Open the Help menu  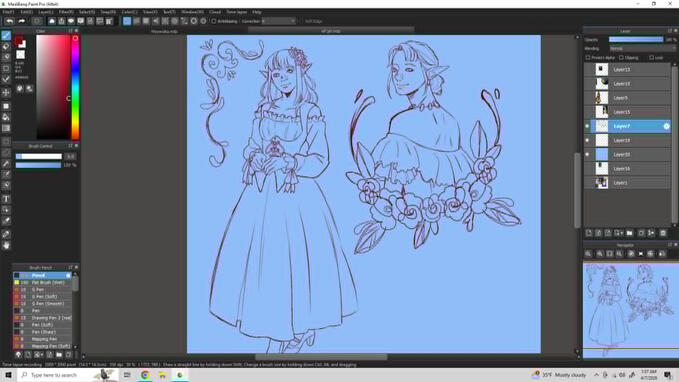pyautogui.click(x=257, y=12)
